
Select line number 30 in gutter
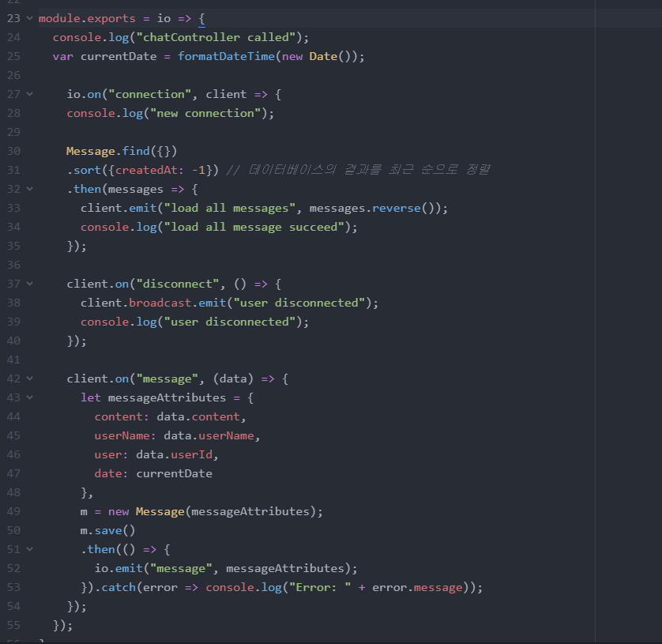coord(13,151)
